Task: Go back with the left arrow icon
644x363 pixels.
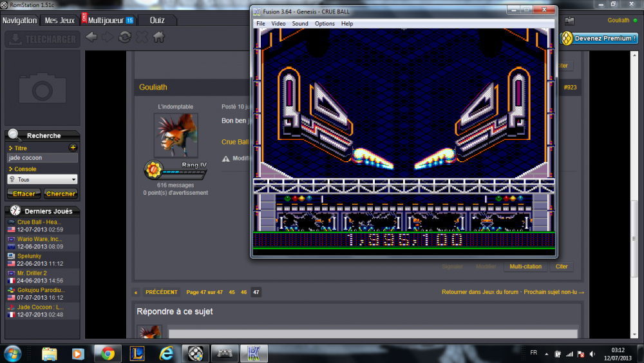Action: click(91, 37)
